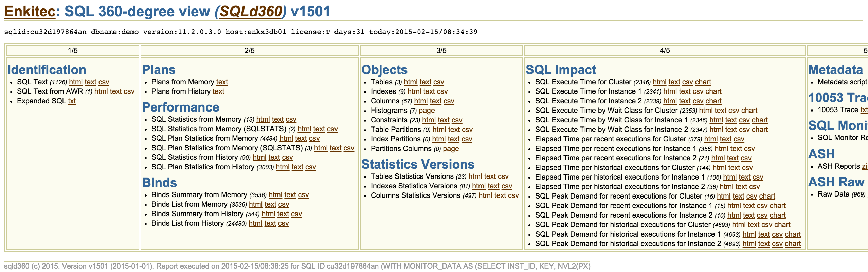View SQL Execute Time for Cluster chart
This screenshot has width=868, height=272.
tap(703, 82)
